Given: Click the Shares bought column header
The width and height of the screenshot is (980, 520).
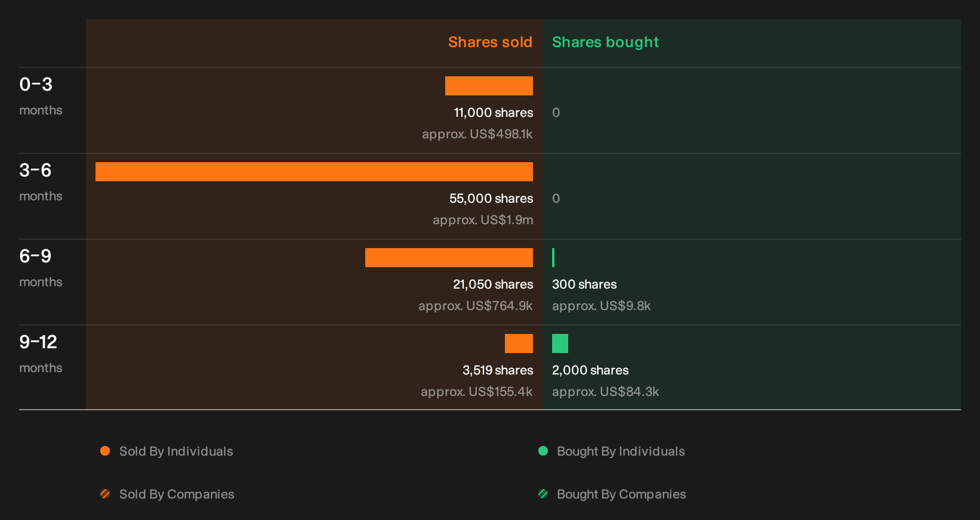Looking at the screenshot, I should [605, 42].
